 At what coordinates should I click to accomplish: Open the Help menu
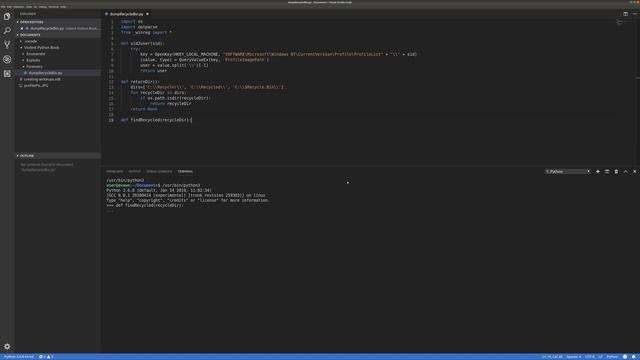[x=63, y=7]
